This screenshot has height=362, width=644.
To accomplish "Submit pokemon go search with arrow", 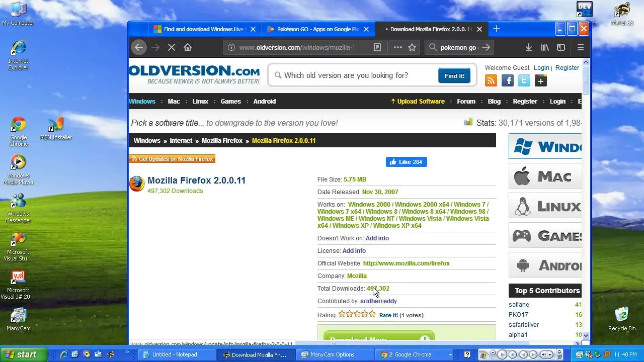I will pos(486,47).
